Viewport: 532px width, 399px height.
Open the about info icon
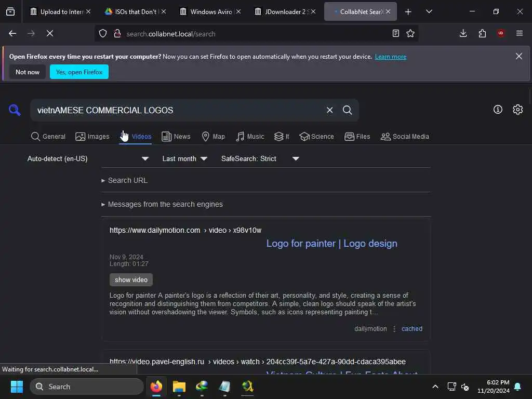tap(498, 109)
